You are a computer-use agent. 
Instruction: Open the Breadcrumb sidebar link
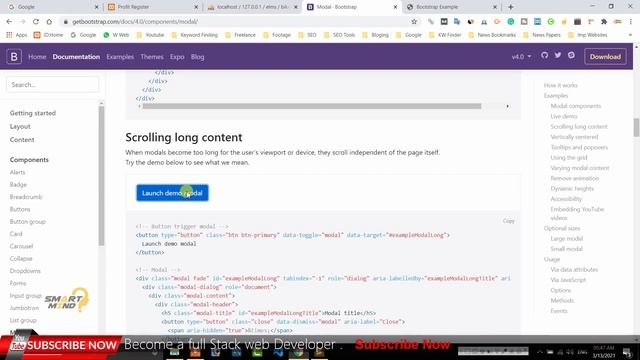click(26, 197)
